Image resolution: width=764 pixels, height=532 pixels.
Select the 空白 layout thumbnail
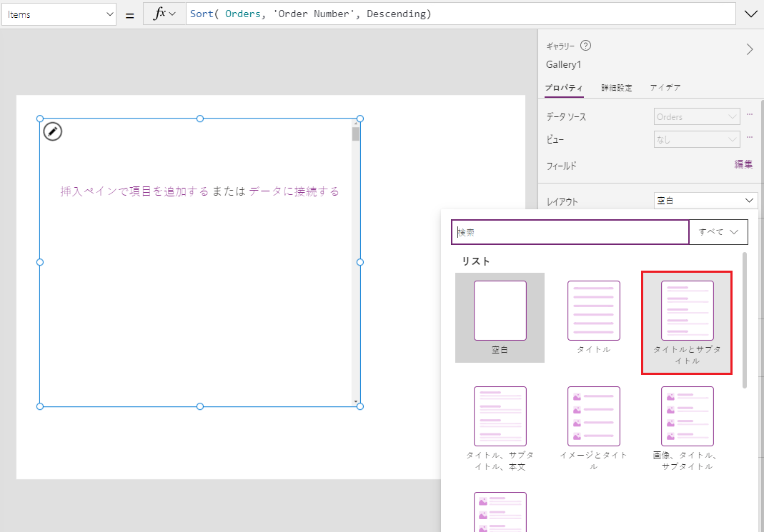(500, 311)
